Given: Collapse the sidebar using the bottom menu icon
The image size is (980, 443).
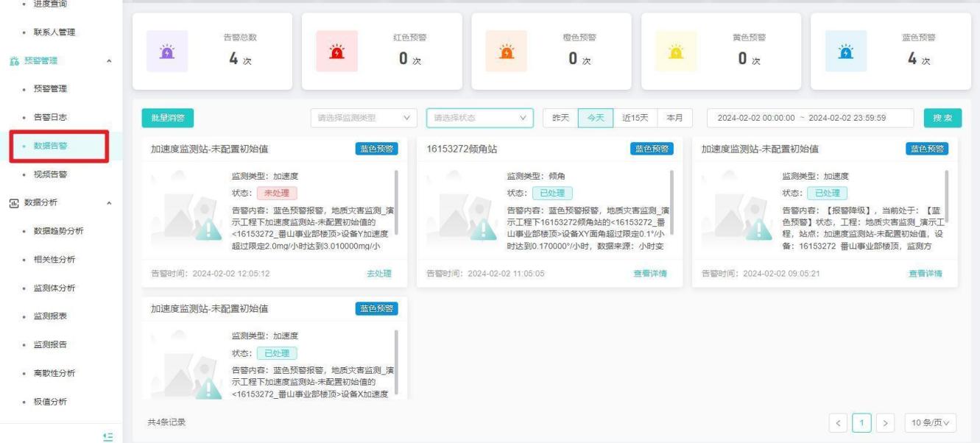Looking at the screenshot, I should pyautogui.click(x=107, y=436).
